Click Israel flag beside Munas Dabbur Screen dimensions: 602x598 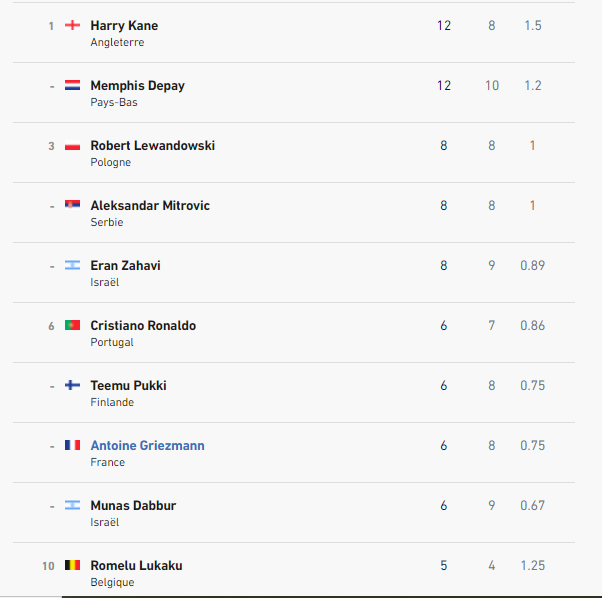(x=72, y=505)
